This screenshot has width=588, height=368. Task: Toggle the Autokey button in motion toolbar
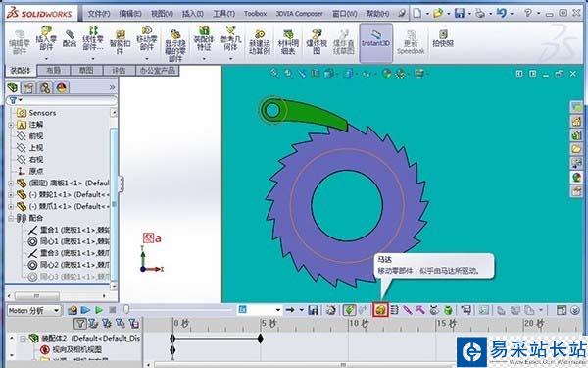click(349, 310)
